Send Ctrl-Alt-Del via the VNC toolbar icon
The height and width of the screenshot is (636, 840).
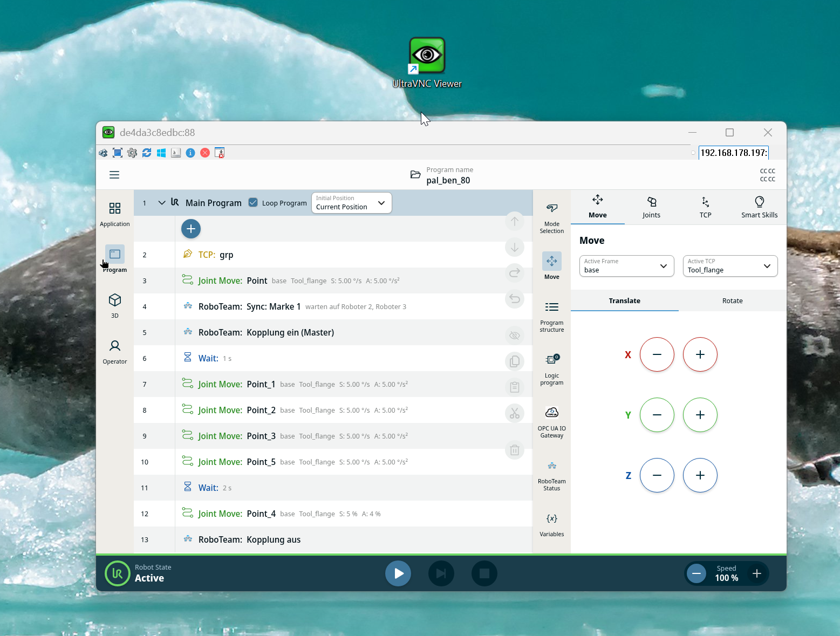point(103,153)
